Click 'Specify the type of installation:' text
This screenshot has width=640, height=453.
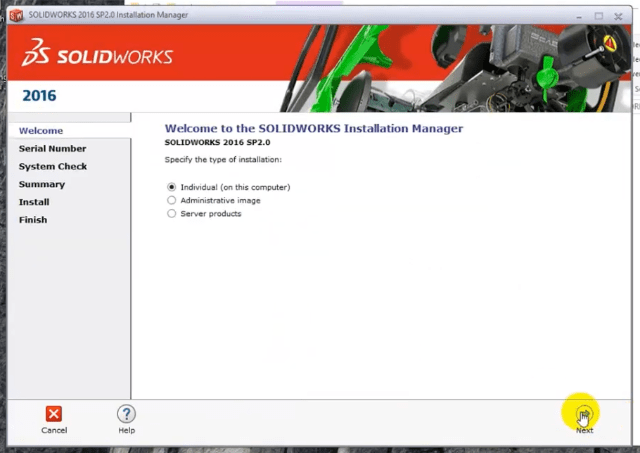(x=223, y=160)
